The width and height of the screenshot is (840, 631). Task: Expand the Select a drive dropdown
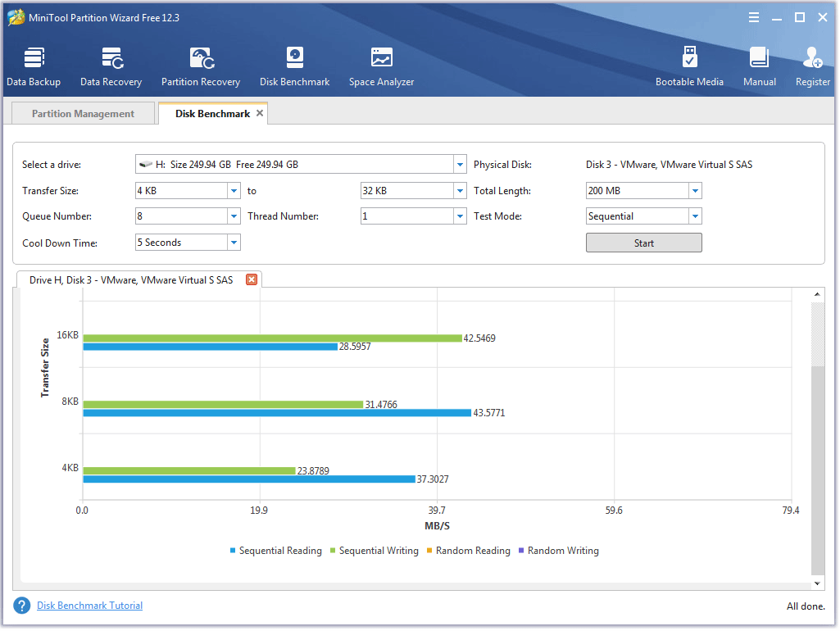pos(460,165)
